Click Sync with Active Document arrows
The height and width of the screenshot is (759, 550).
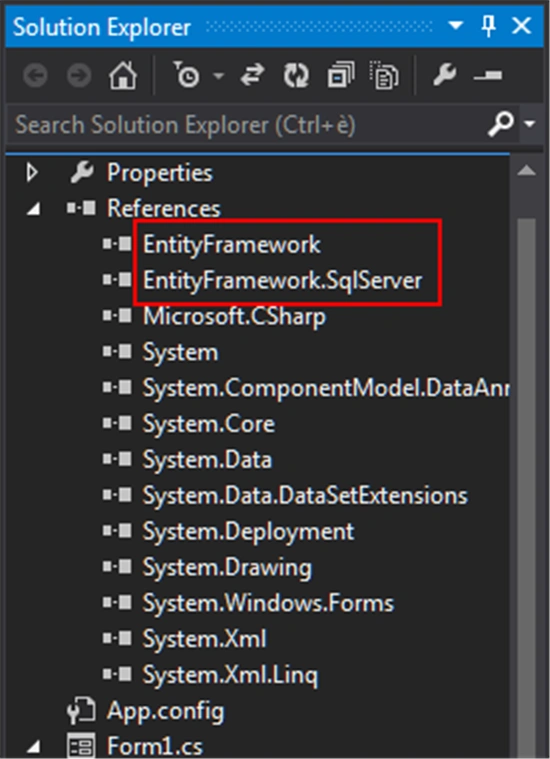tap(252, 76)
